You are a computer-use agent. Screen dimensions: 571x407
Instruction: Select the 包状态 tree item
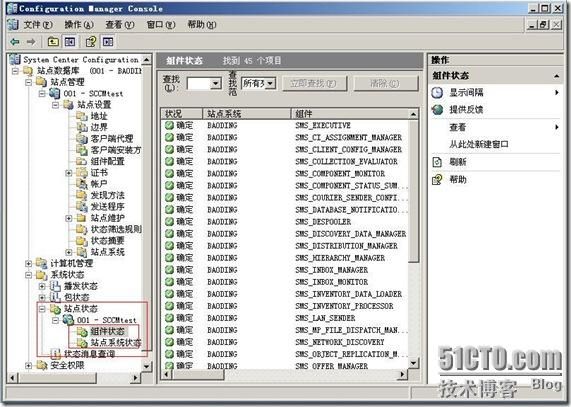coord(76,297)
